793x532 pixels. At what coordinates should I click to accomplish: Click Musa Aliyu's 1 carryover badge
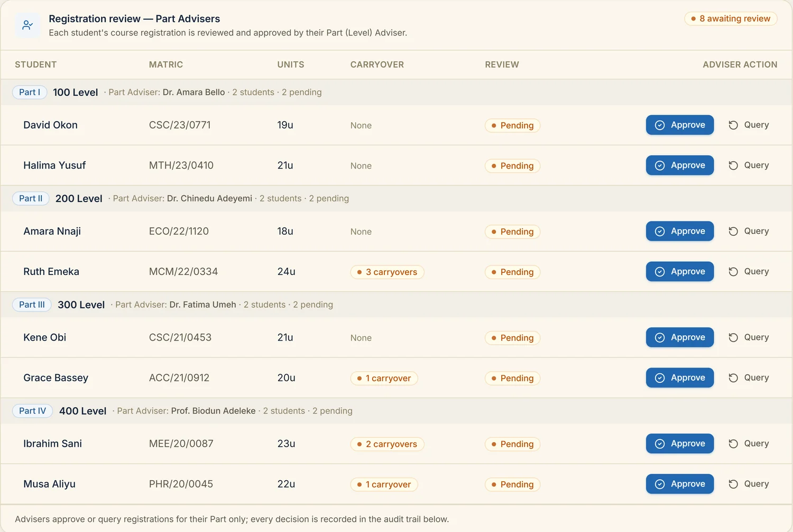(384, 484)
